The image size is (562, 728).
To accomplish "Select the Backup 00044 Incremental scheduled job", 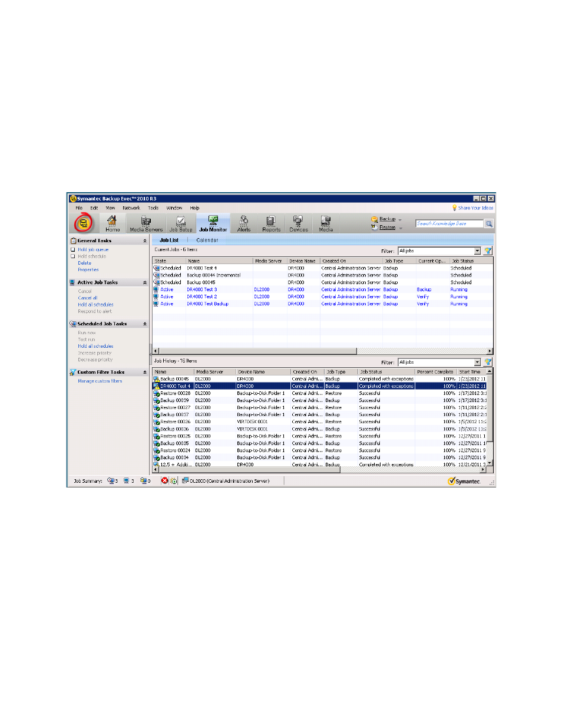I will (323, 275).
